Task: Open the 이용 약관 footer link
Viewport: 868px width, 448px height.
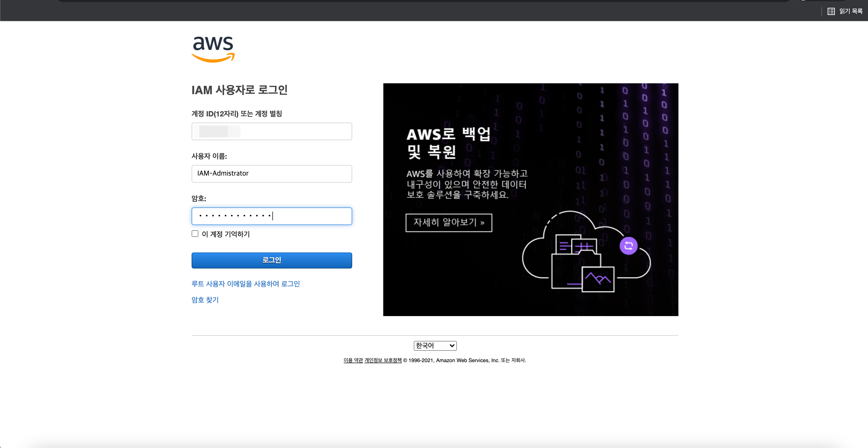Action: click(353, 360)
